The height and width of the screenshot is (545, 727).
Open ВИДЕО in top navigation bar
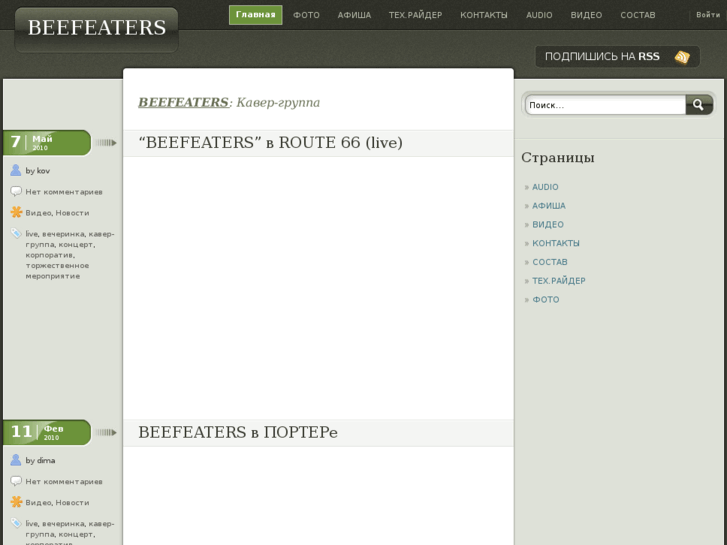[x=586, y=15]
